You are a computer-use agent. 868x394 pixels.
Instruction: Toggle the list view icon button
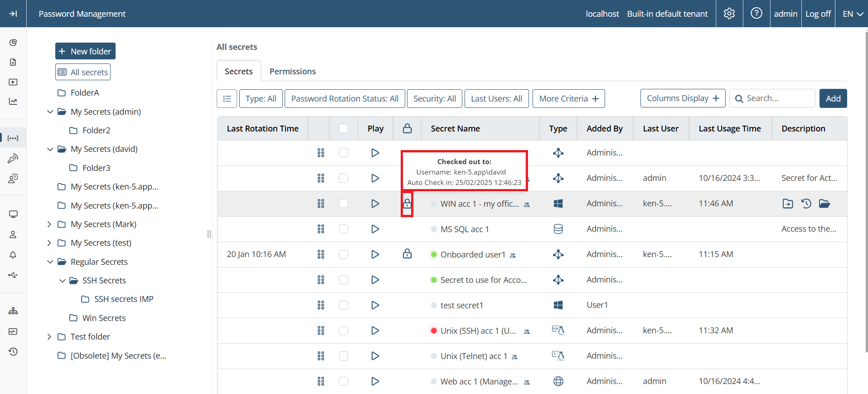tap(227, 98)
